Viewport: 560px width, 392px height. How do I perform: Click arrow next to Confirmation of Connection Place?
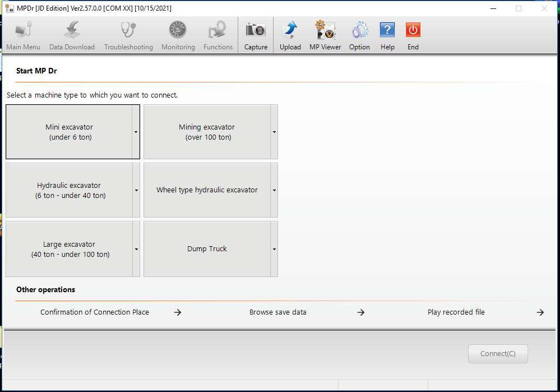tap(178, 312)
